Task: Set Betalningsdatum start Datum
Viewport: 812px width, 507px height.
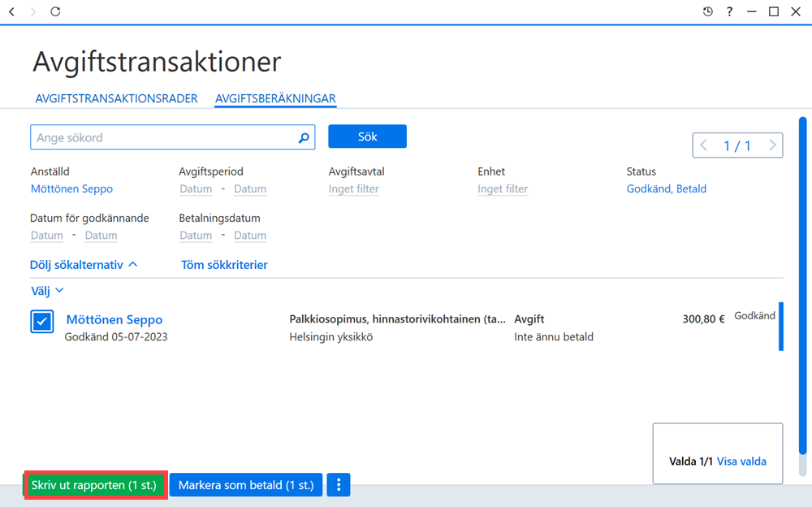Action: tap(196, 236)
